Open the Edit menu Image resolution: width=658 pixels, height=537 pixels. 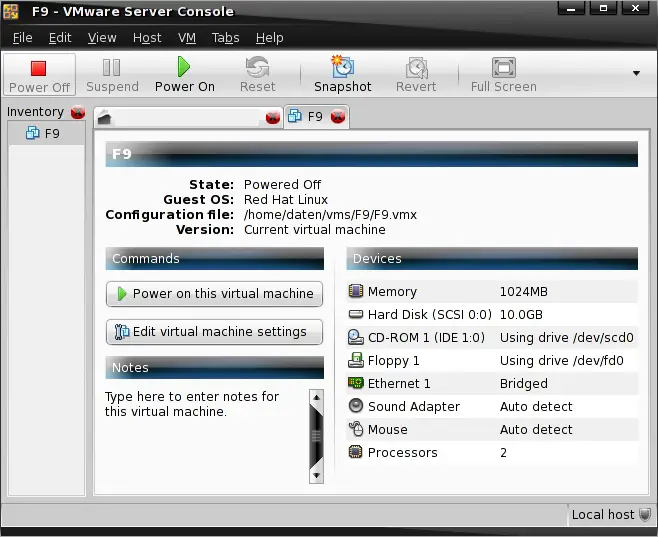(x=60, y=38)
